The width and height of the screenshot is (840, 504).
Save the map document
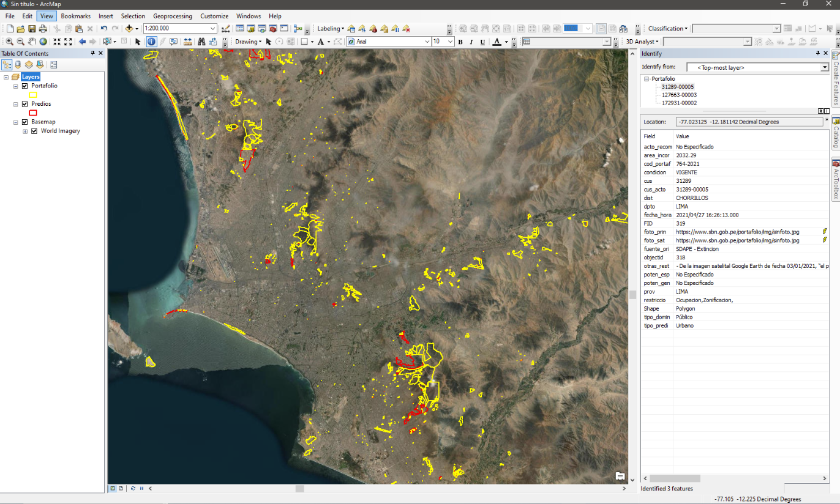[x=32, y=29]
